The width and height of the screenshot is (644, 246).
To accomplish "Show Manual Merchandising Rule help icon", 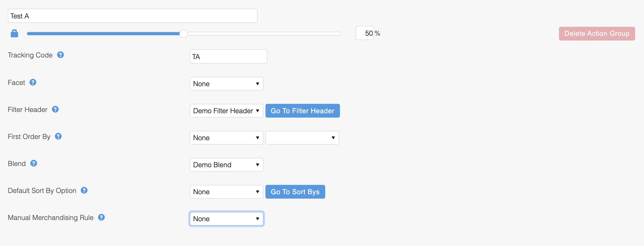I will [x=101, y=217].
